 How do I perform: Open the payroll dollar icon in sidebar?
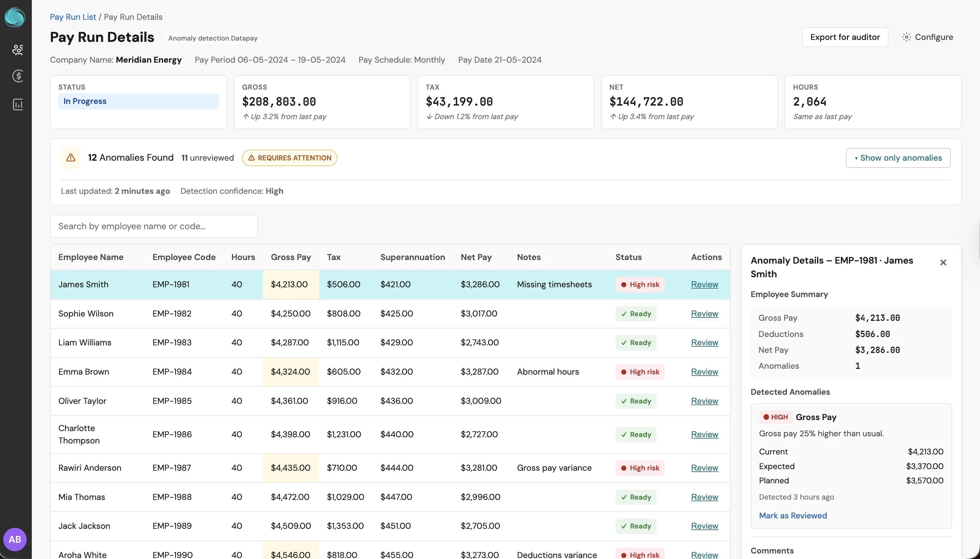[18, 76]
